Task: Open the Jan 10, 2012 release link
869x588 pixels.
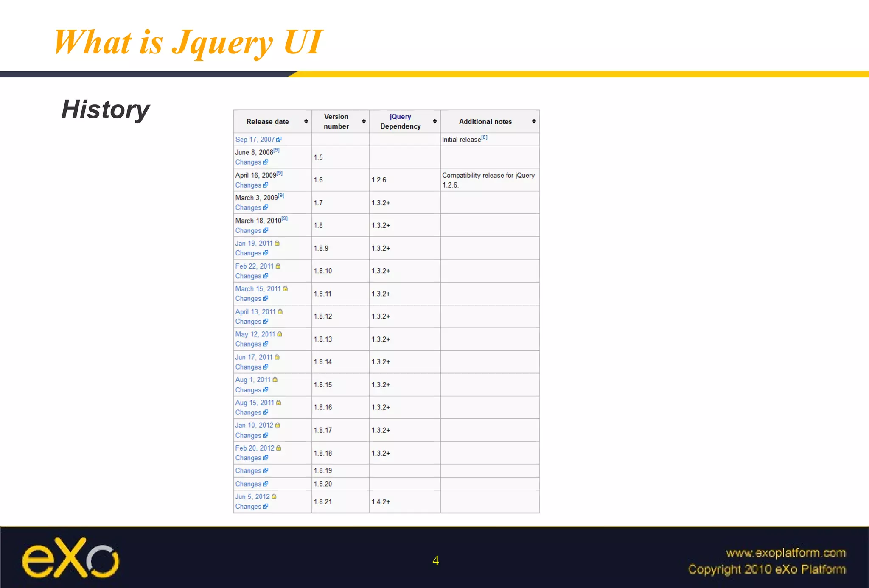Action: (254, 425)
